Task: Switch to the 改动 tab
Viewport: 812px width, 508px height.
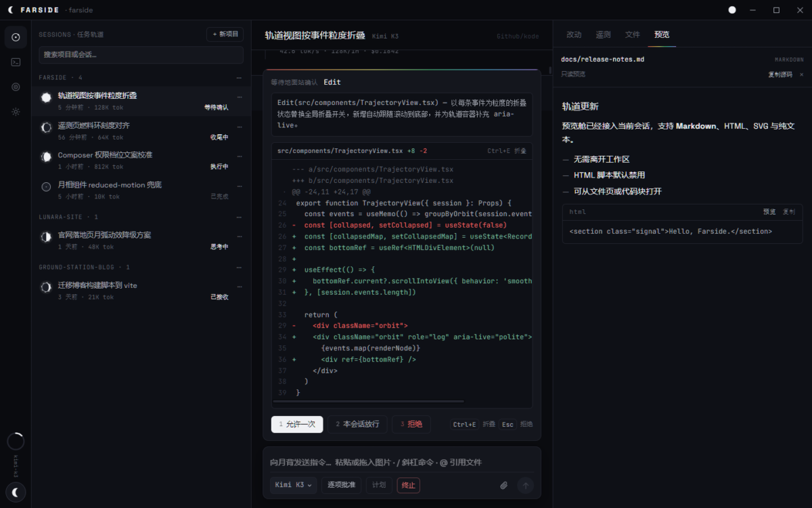Action: pyautogui.click(x=574, y=35)
